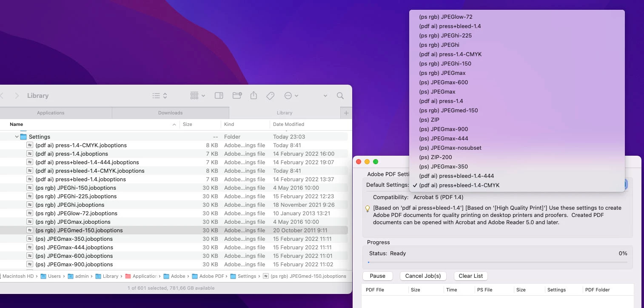
Task: Select the Library tab in Finder
Action: tap(285, 113)
